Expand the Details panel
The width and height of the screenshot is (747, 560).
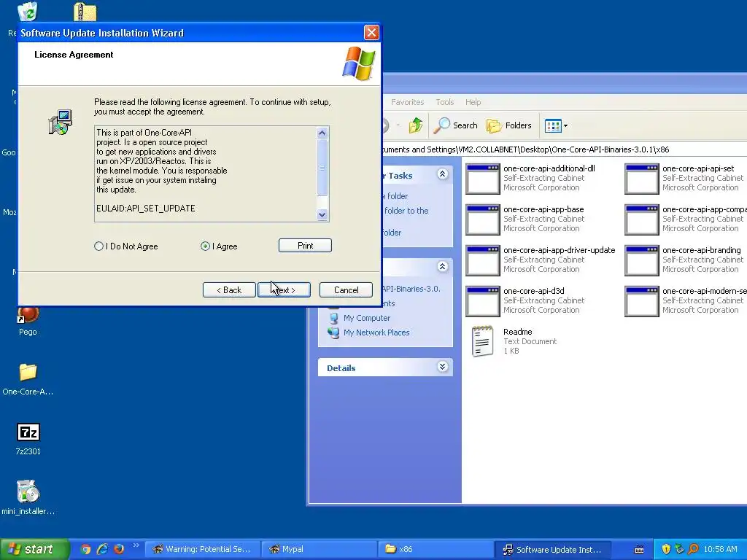[x=442, y=367]
